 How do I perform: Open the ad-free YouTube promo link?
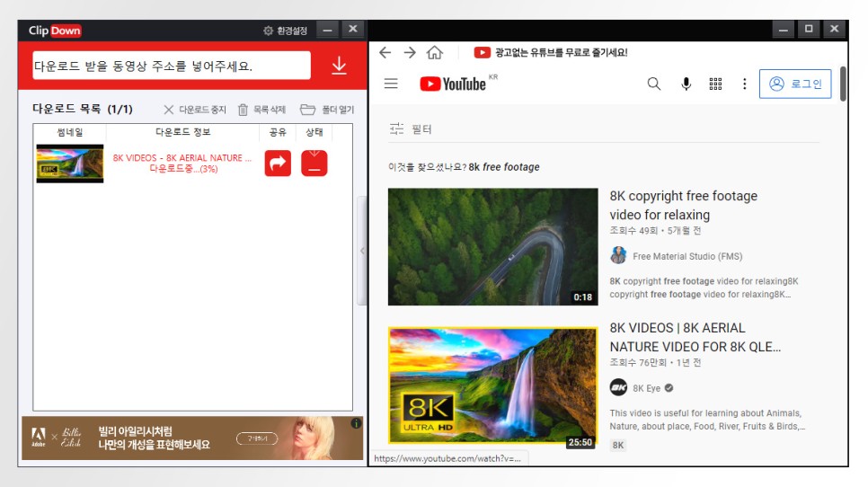551,53
